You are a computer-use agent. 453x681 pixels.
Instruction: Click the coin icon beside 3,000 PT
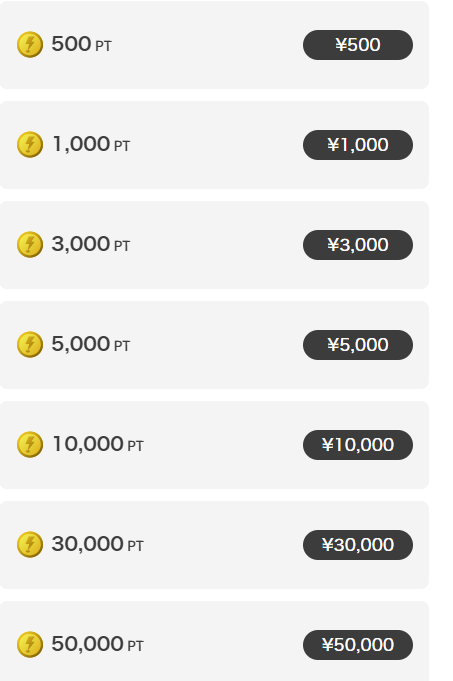coord(30,245)
